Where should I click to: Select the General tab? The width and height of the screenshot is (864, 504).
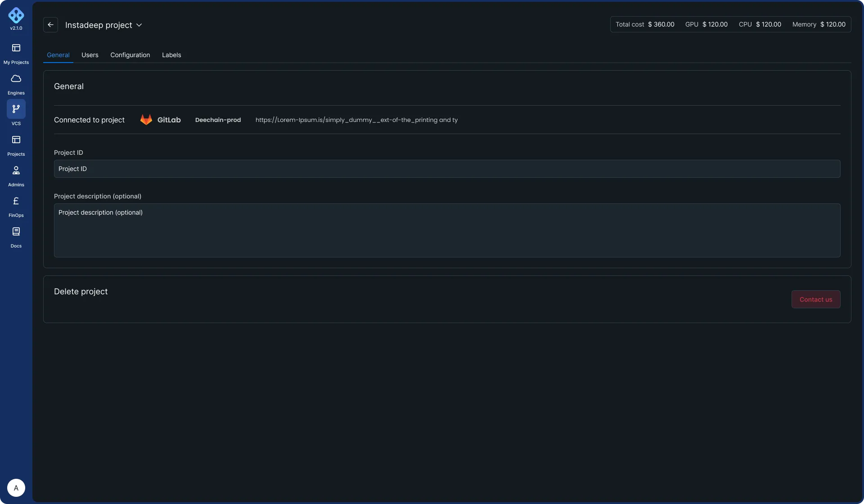click(58, 55)
